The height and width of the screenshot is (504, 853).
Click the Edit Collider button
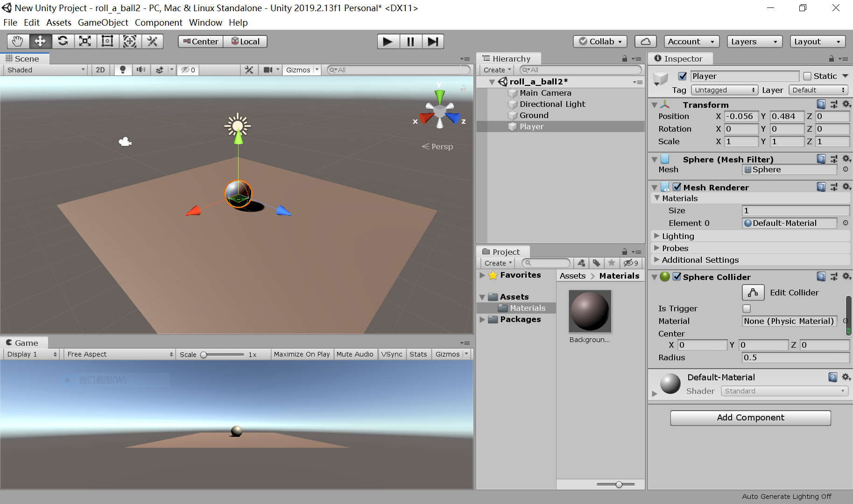[753, 293]
